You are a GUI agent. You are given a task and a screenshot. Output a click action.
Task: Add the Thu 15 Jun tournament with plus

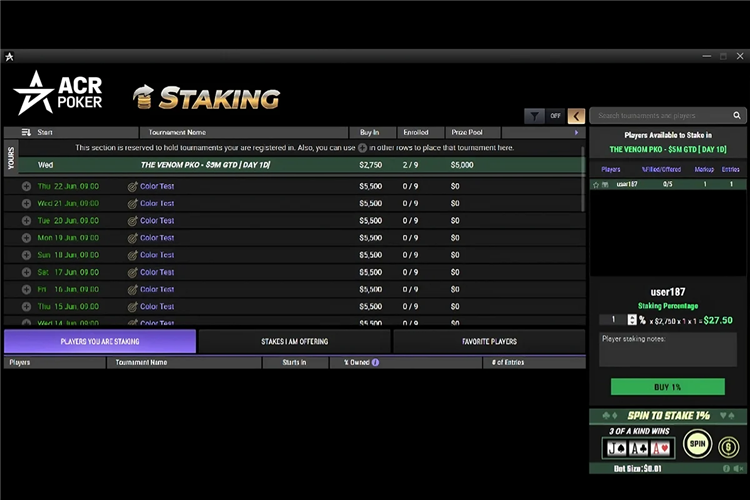(x=26, y=307)
